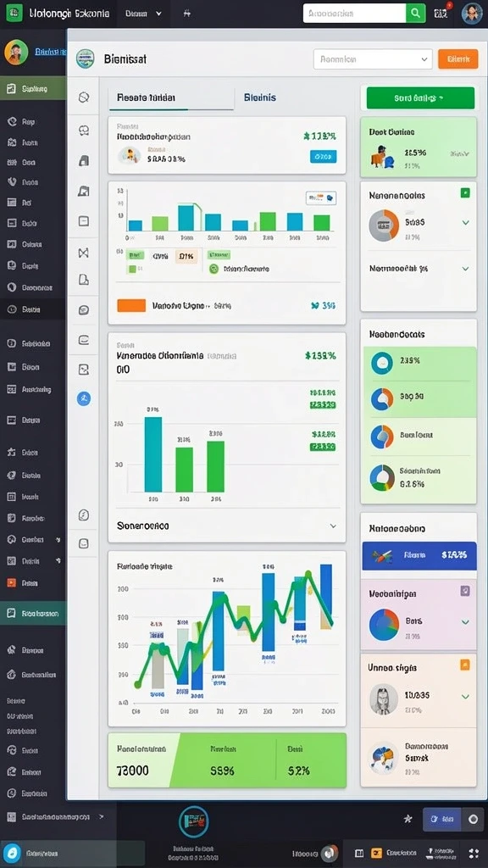Click the green magnifier search button
The height and width of the screenshot is (868, 488).
point(415,14)
